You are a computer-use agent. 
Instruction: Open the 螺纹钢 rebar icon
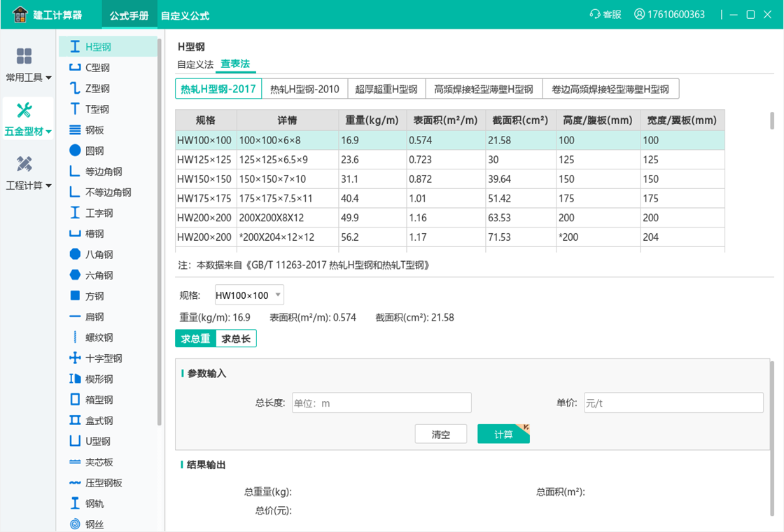click(x=74, y=337)
